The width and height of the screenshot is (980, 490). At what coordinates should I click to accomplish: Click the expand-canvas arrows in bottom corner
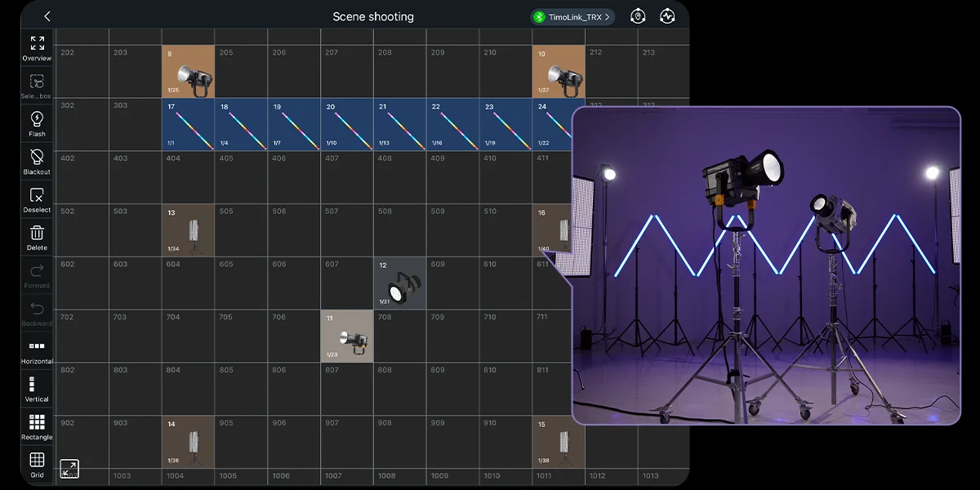pyautogui.click(x=69, y=469)
